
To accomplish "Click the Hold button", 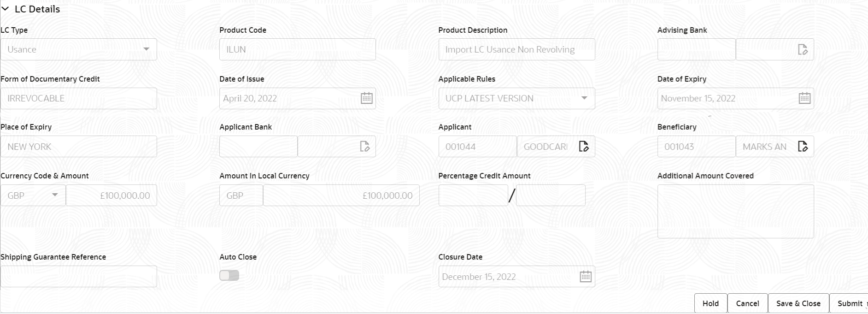I will [x=710, y=303].
